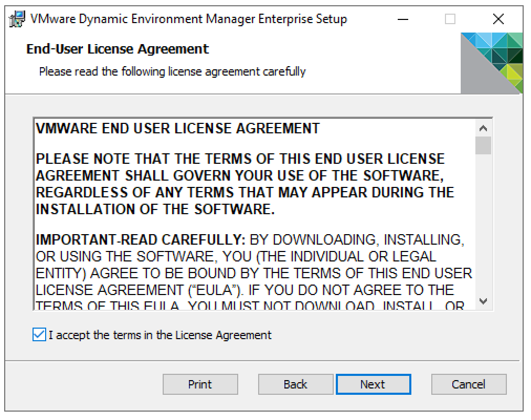Proceed with the Next button
This screenshot has height=420, width=531.
click(x=373, y=384)
